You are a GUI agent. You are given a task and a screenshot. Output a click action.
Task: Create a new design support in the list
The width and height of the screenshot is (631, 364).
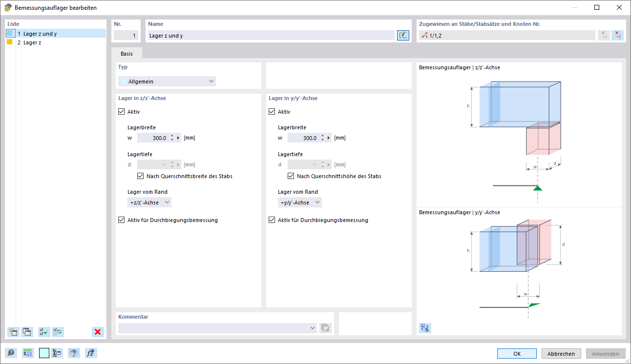[x=13, y=332]
